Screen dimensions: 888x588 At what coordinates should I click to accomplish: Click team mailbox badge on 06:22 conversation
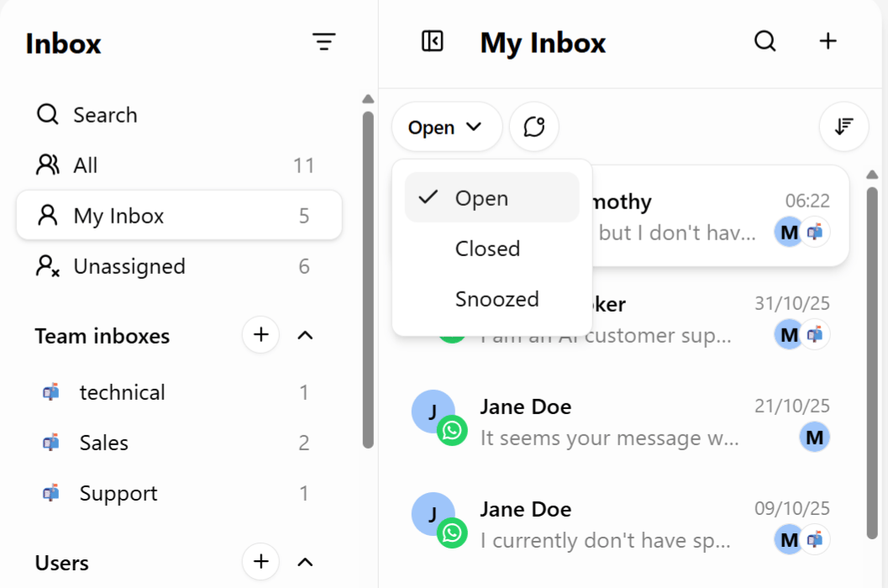tap(816, 232)
